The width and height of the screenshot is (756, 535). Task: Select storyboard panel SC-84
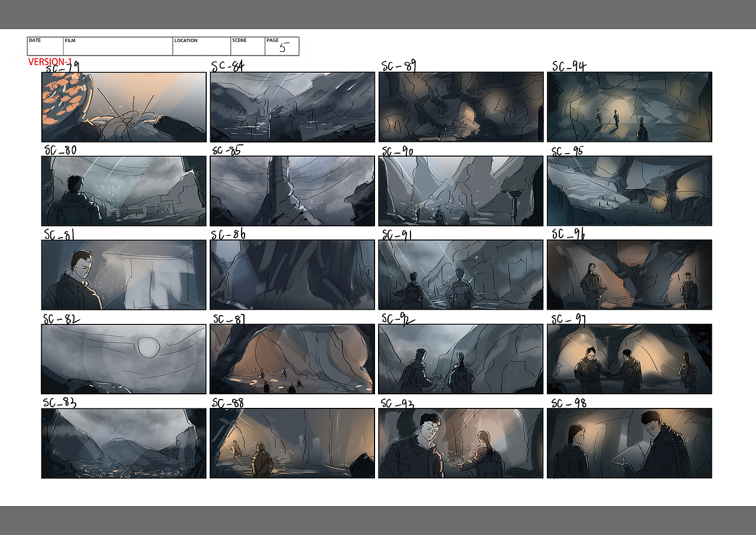(292, 107)
